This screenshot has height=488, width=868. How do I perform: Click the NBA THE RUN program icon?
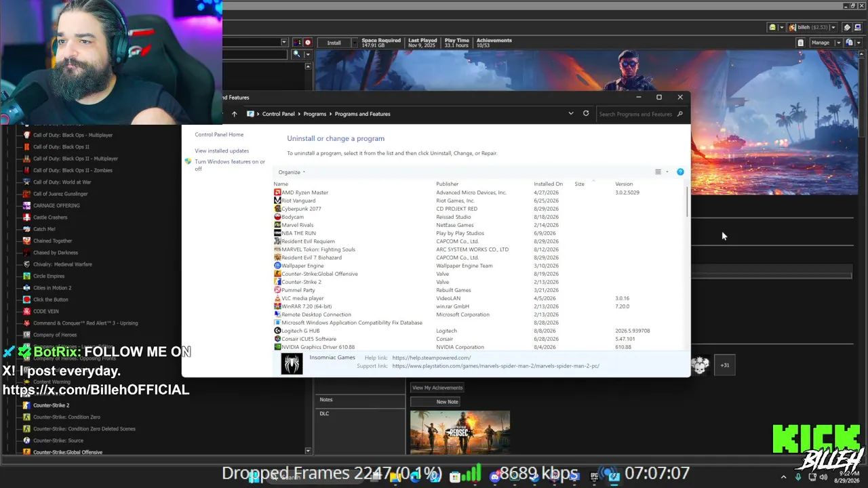click(x=277, y=233)
